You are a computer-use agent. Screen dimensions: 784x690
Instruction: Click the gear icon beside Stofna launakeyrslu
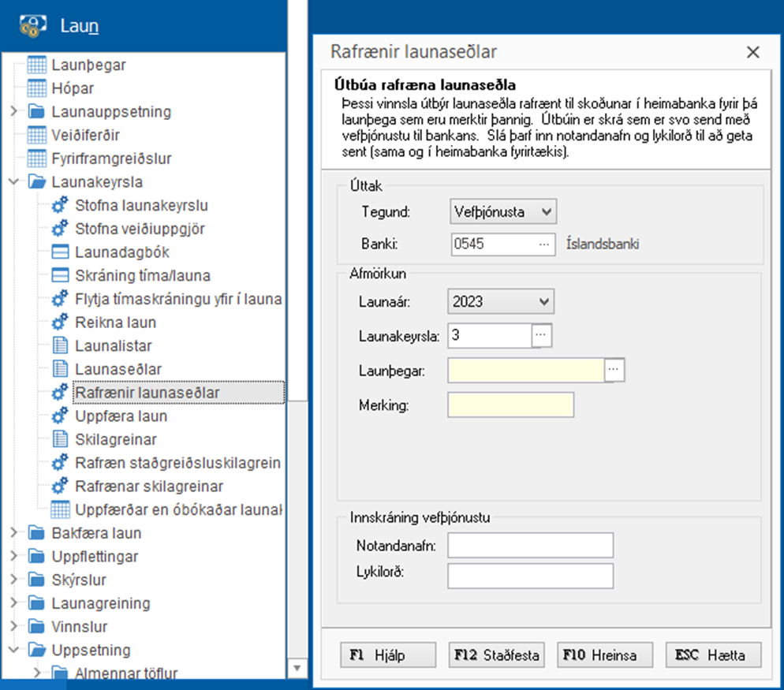[x=60, y=206]
